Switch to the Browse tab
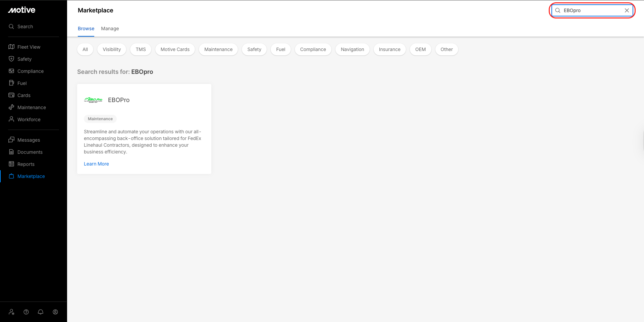 (x=86, y=29)
